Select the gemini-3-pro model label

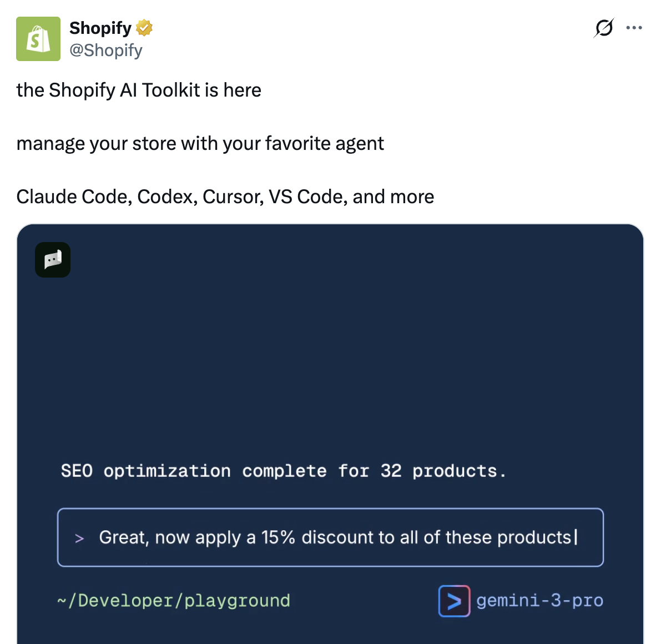pyautogui.click(x=539, y=601)
